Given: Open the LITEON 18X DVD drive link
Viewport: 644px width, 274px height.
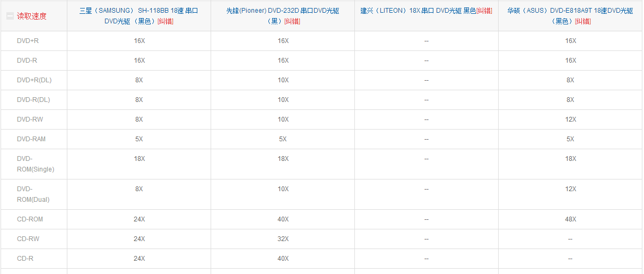Looking at the screenshot, I should click(x=418, y=11).
